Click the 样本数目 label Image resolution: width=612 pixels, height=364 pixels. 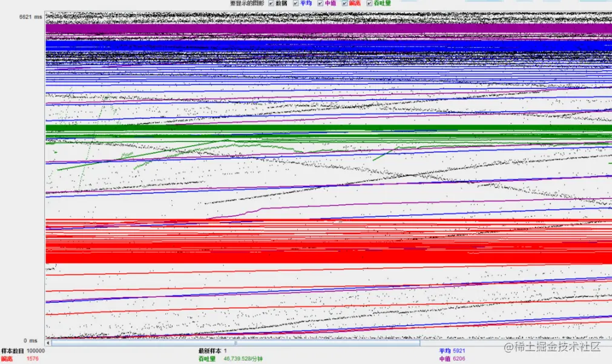click(x=13, y=351)
